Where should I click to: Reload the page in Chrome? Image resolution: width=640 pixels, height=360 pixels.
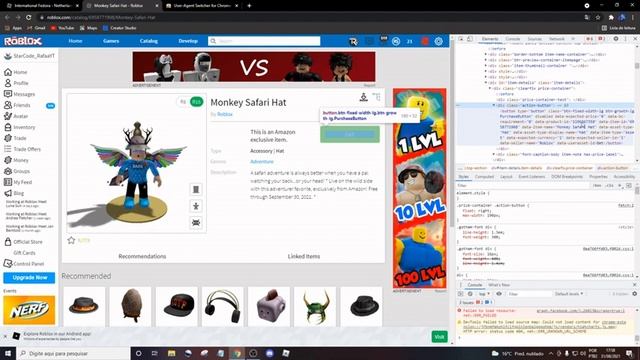pyautogui.click(x=29, y=17)
